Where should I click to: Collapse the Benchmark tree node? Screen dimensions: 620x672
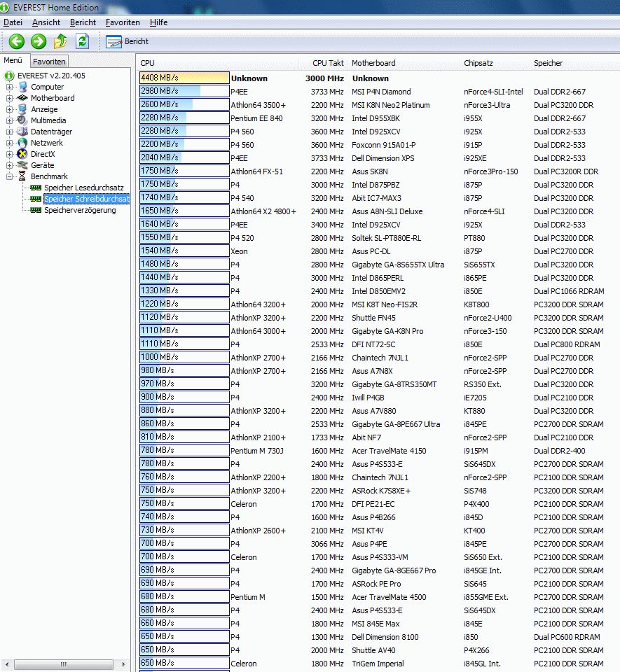click(x=10, y=176)
